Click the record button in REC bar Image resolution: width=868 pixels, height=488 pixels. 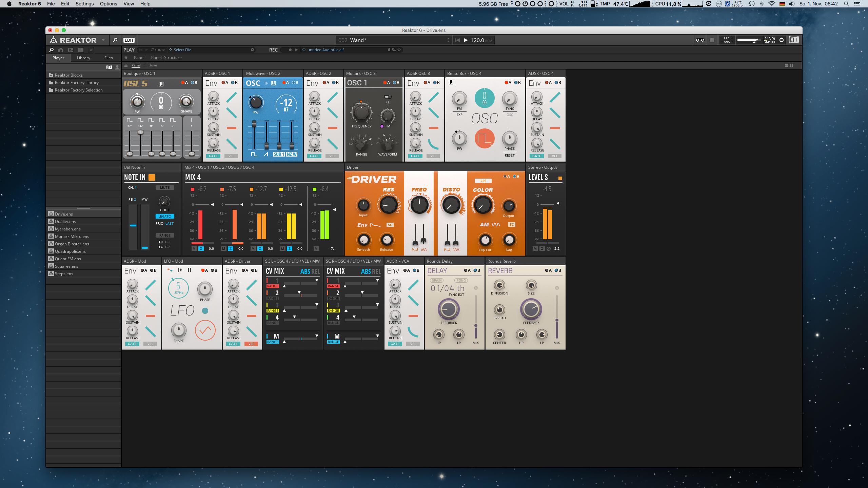tap(290, 50)
